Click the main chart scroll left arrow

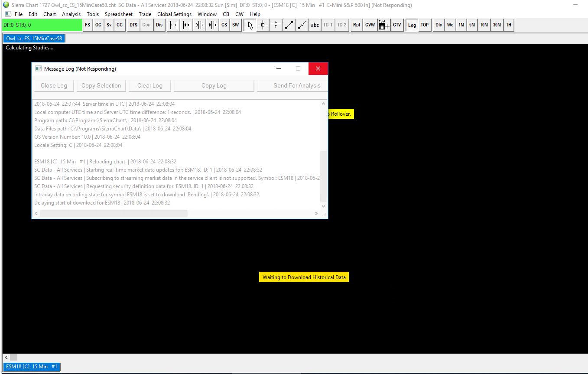pyautogui.click(x=6, y=358)
